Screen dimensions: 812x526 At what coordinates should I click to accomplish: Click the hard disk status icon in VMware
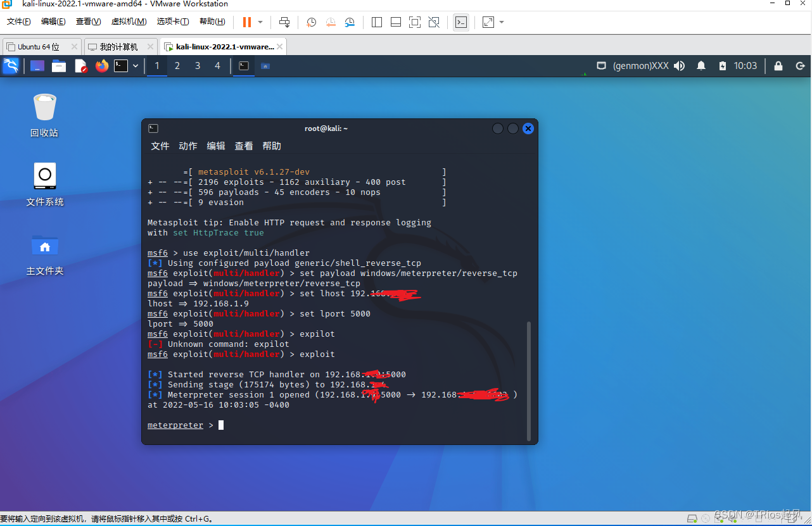pyautogui.click(x=692, y=518)
